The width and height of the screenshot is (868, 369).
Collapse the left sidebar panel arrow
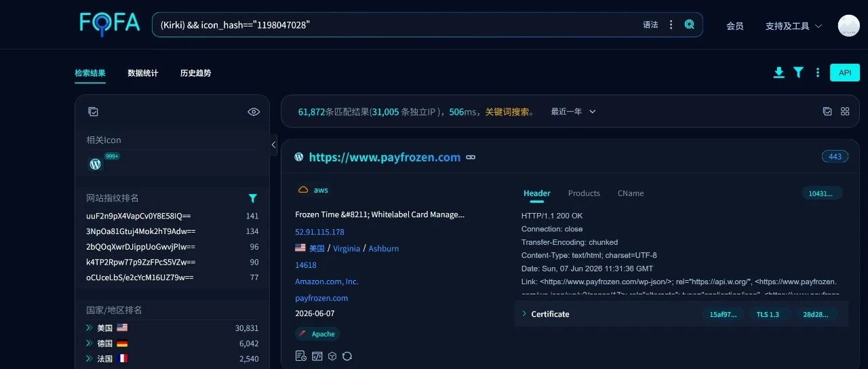pos(273,144)
